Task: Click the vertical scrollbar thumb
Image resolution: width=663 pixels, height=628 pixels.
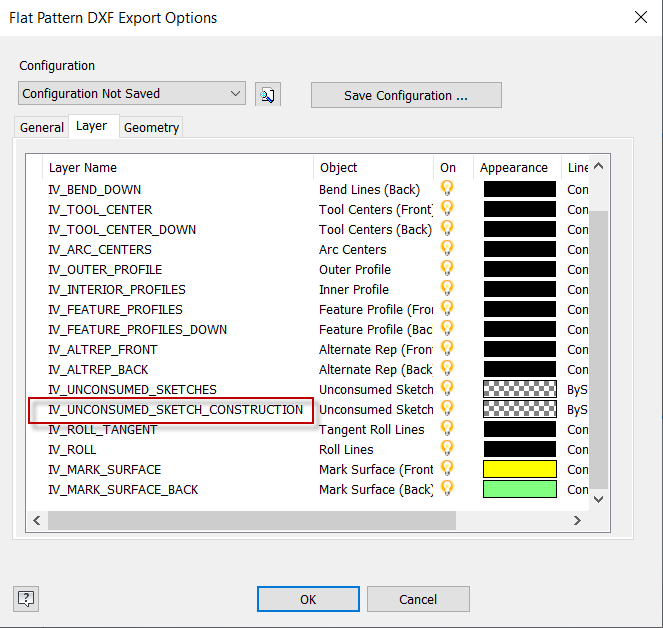Action: tap(598, 350)
